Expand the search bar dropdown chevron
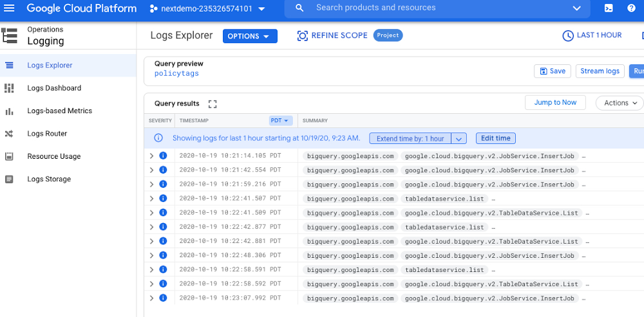Viewport: 644px width, 317px height. click(576, 8)
